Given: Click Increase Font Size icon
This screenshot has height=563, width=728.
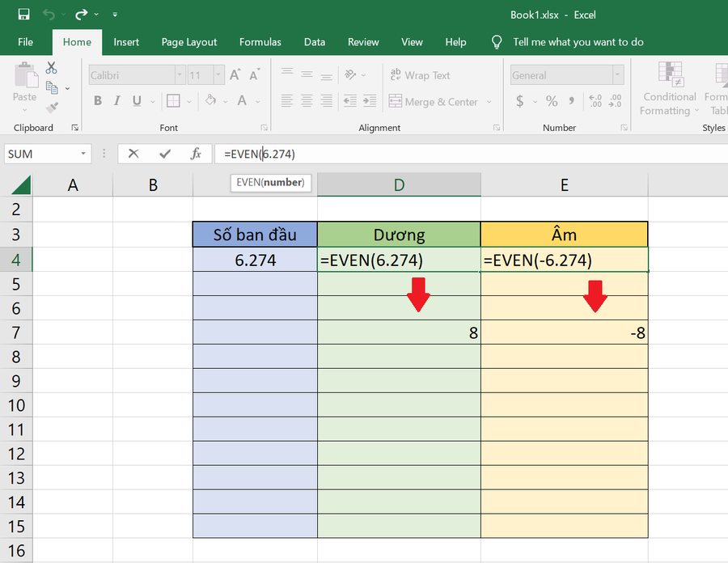Looking at the screenshot, I should [x=235, y=74].
